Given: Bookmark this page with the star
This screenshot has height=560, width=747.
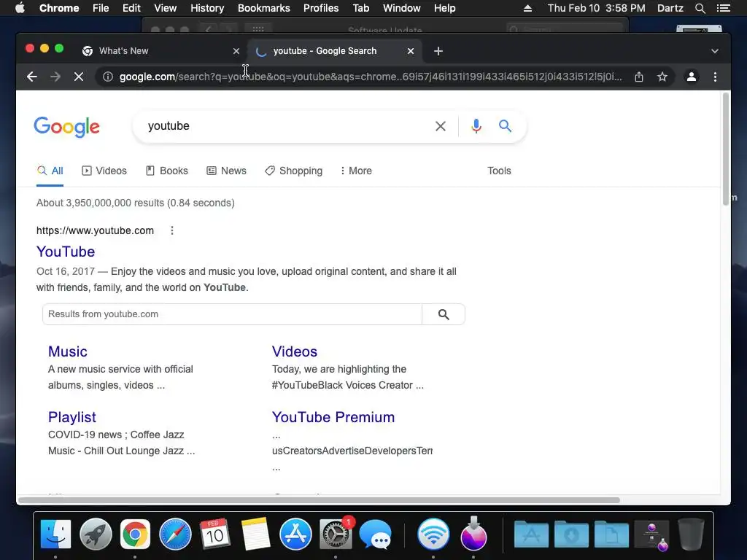Looking at the screenshot, I should [x=662, y=77].
